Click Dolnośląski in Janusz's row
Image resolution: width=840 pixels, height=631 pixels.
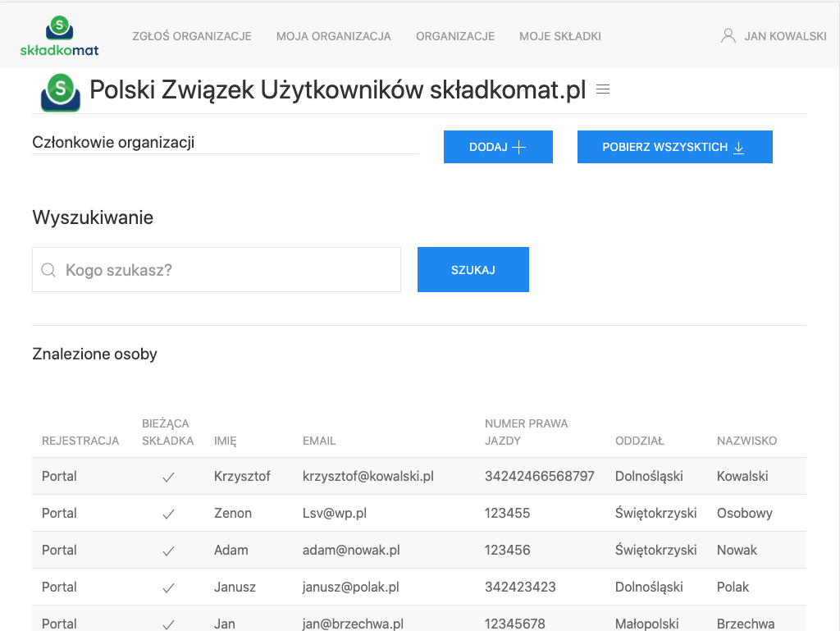point(649,587)
